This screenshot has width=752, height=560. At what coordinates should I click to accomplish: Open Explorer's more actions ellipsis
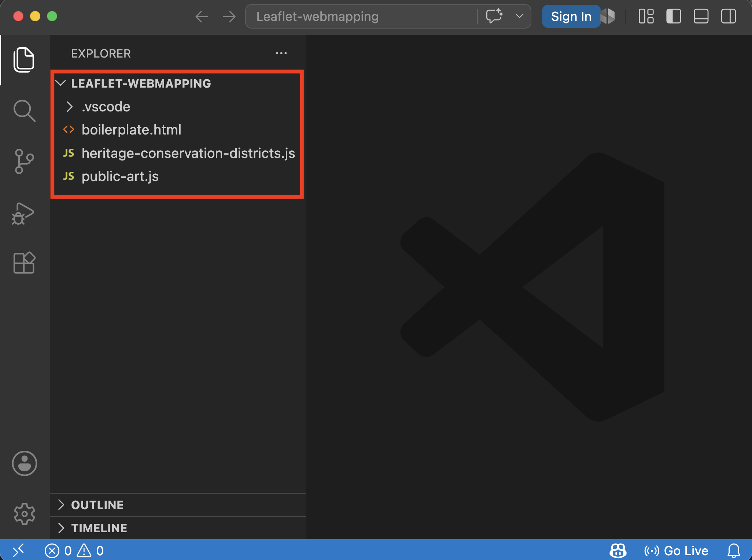(281, 54)
